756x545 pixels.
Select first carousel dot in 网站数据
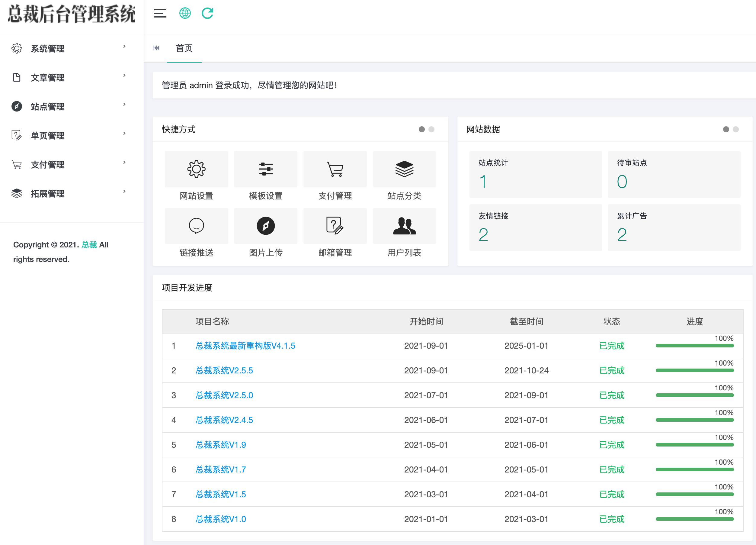tap(726, 129)
